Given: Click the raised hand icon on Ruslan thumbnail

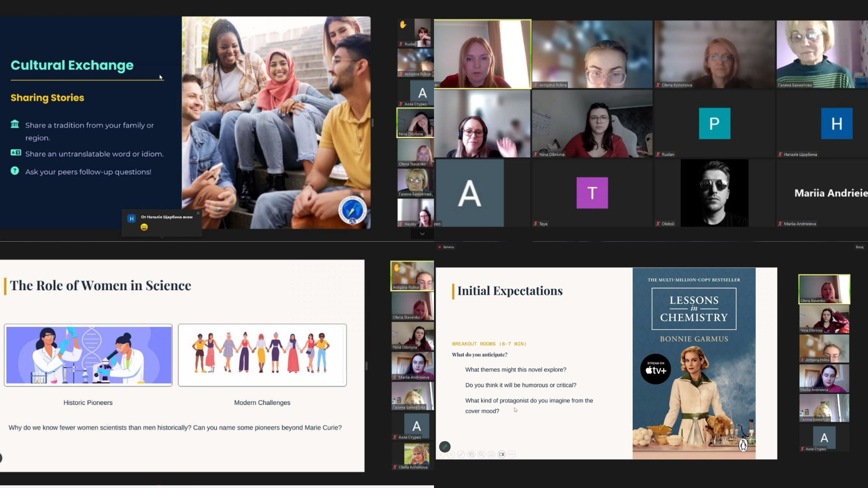Looking at the screenshot, I should tap(403, 25).
